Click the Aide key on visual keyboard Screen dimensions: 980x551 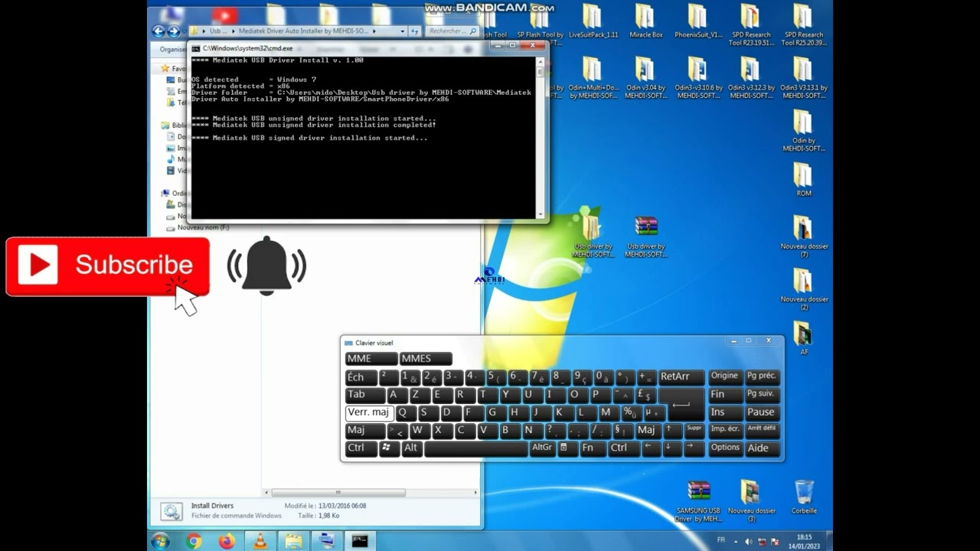(762, 448)
